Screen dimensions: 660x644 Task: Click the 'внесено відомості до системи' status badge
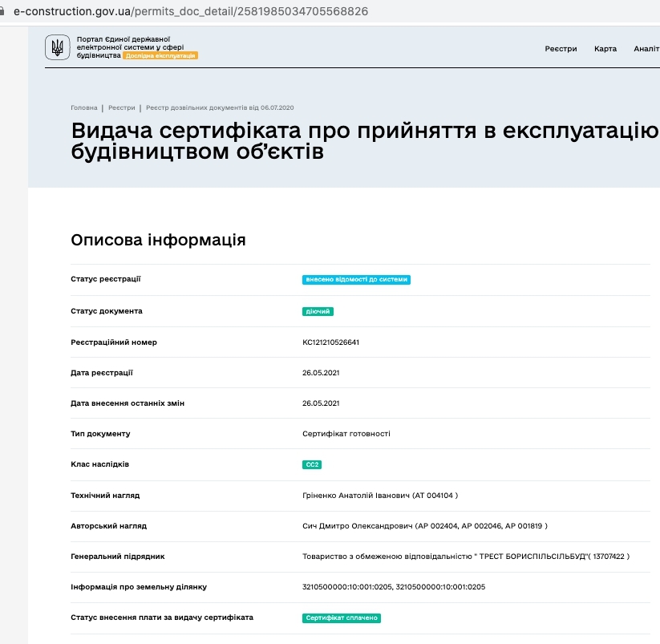coord(356,279)
